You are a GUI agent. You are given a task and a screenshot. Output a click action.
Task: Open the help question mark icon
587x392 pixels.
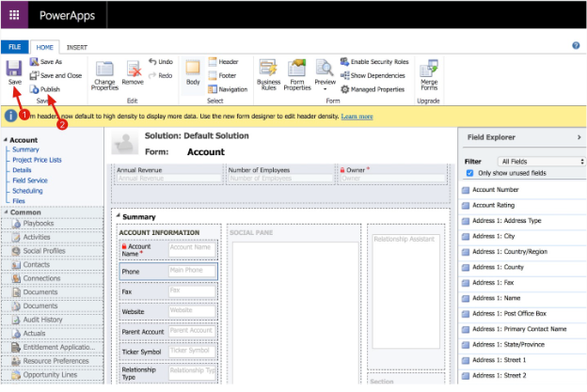pyautogui.click(x=576, y=46)
